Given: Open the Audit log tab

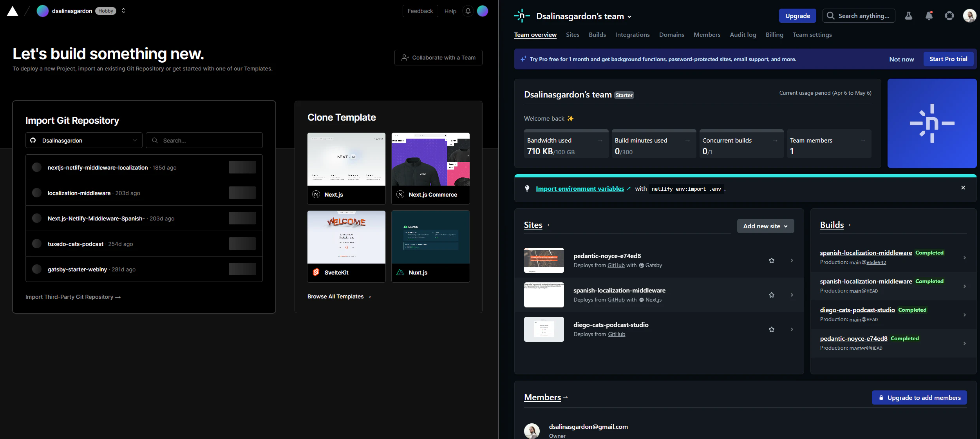Looking at the screenshot, I should [x=743, y=34].
